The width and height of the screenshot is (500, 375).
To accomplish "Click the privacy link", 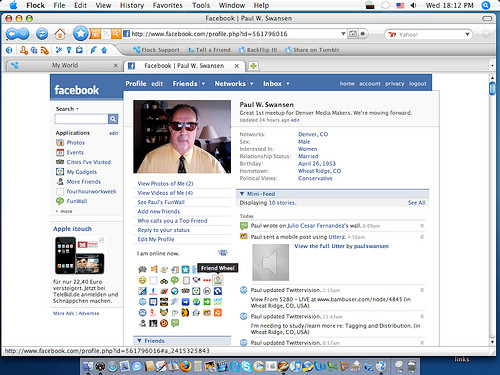I will pyautogui.click(x=395, y=84).
